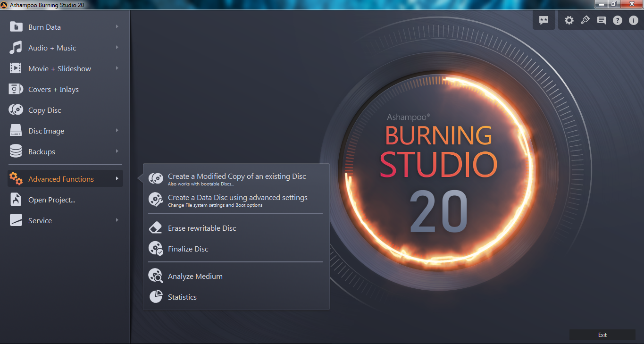Expand the Movie + Slideshow submenu arrow
The image size is (644, 344).
pyautogui.click(x=117, y=68)
